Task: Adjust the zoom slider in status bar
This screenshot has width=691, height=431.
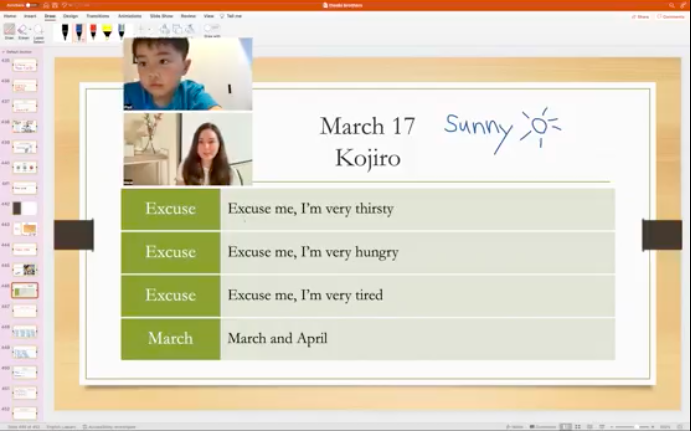Action: 636,426
